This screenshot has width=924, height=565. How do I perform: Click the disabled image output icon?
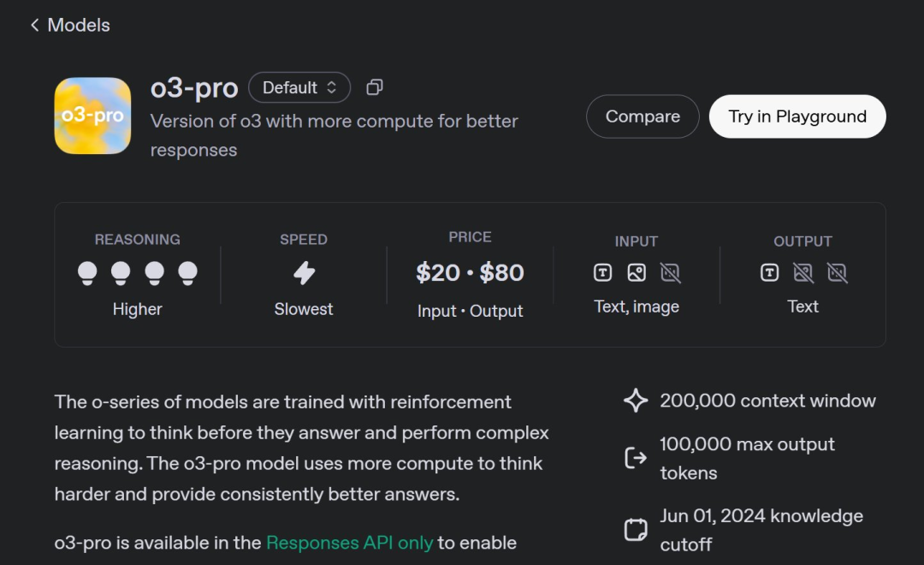[x=803, y=272]
